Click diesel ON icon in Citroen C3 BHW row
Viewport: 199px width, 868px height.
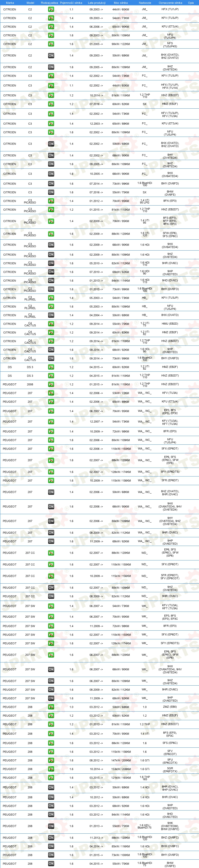click(51, 192)
